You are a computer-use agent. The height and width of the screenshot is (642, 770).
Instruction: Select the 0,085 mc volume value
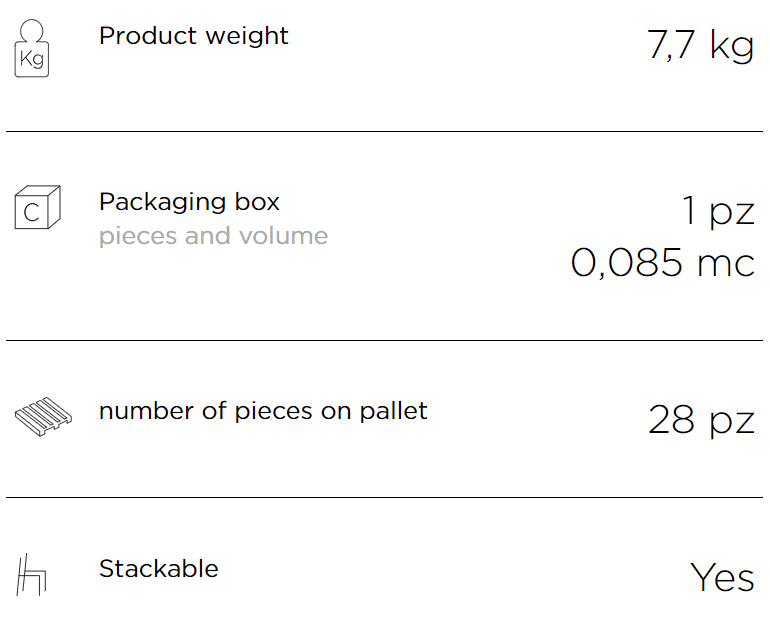(662, 263)
